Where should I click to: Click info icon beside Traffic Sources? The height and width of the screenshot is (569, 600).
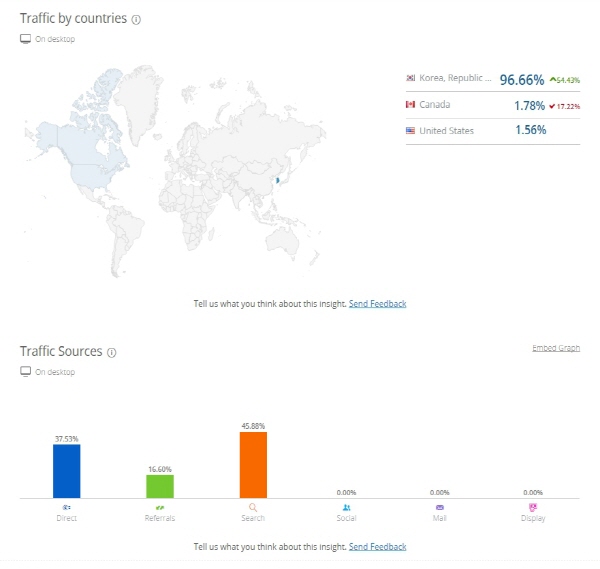coord(112,352)
